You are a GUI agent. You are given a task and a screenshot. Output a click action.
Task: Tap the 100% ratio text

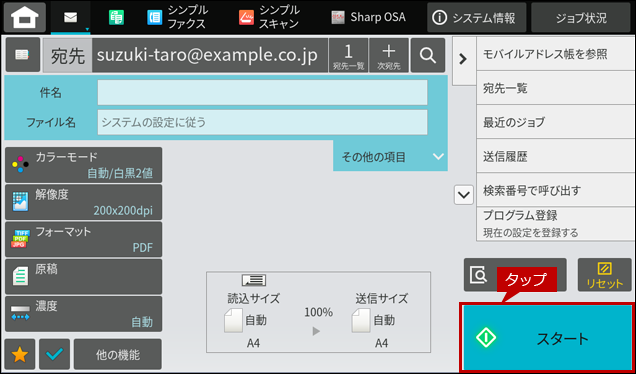coord(318,312)
